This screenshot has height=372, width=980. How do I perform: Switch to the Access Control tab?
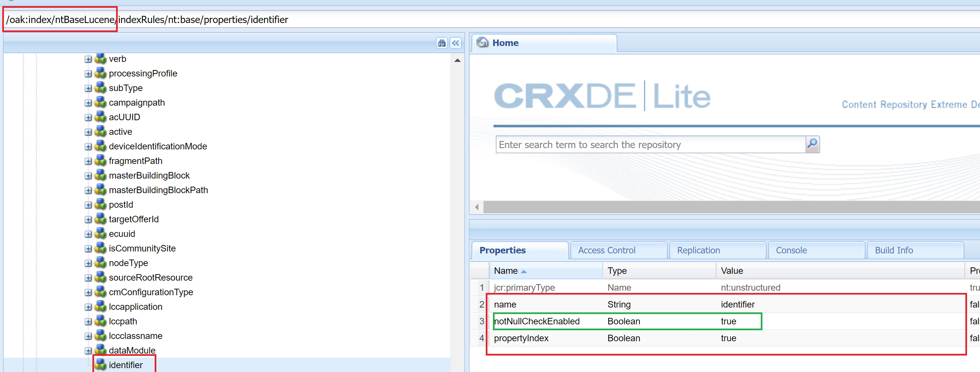pyautogui.click(x=606, y=250)
